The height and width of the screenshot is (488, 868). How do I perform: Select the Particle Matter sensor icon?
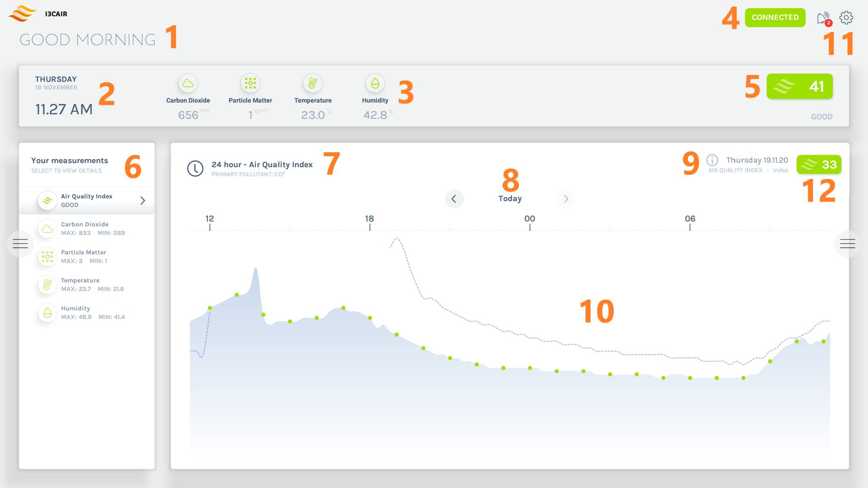click(250, 83)
